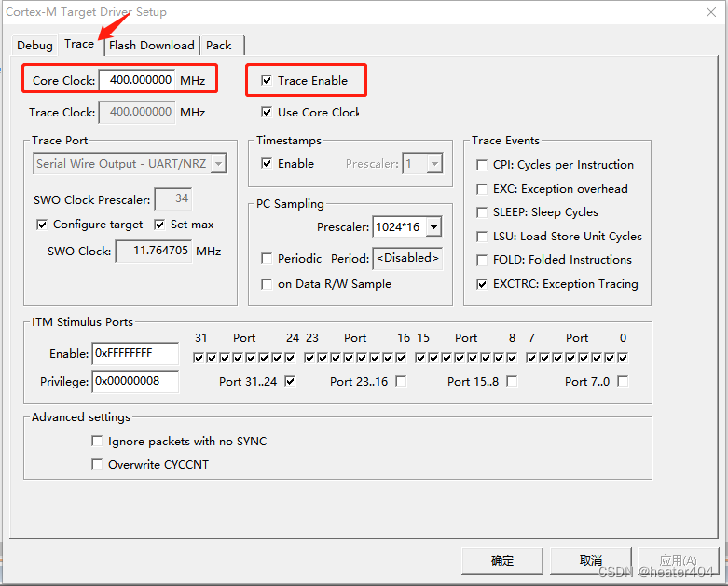The height and width of the screenshot is (586, 728).
Task: Toggle ITM stimulus port 15 checkbox
Action: coord(420,358)
